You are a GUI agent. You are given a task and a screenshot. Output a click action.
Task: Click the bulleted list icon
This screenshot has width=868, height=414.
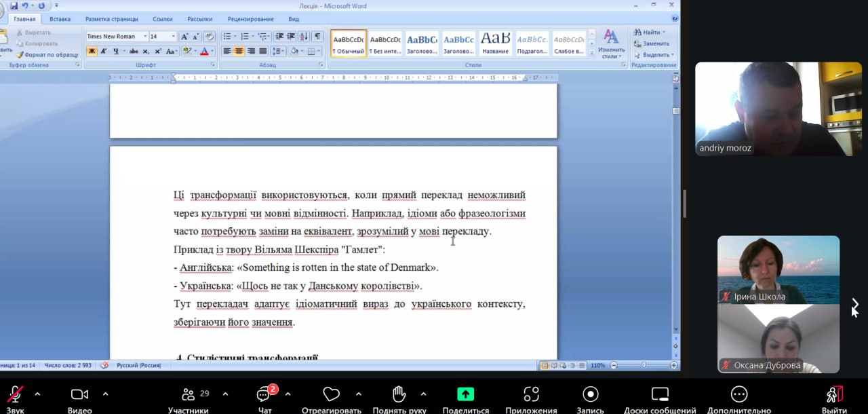coord(227,37)
